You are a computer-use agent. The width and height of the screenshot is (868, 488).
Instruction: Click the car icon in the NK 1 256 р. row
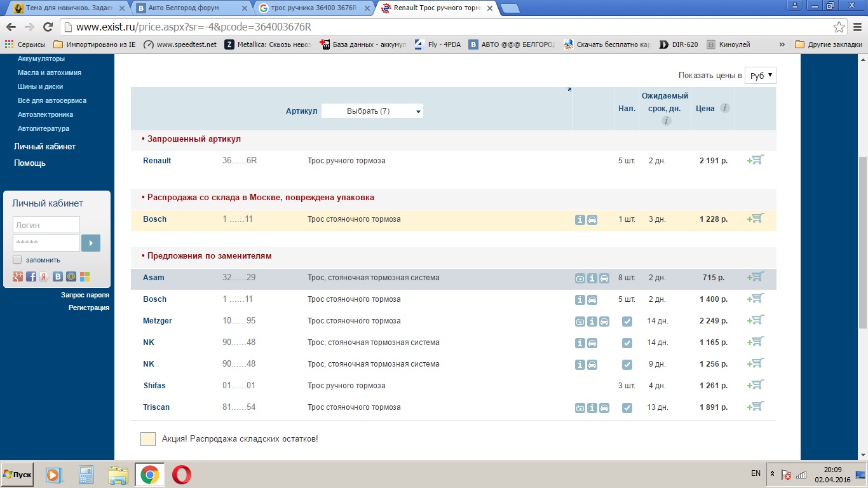[592, 365]
